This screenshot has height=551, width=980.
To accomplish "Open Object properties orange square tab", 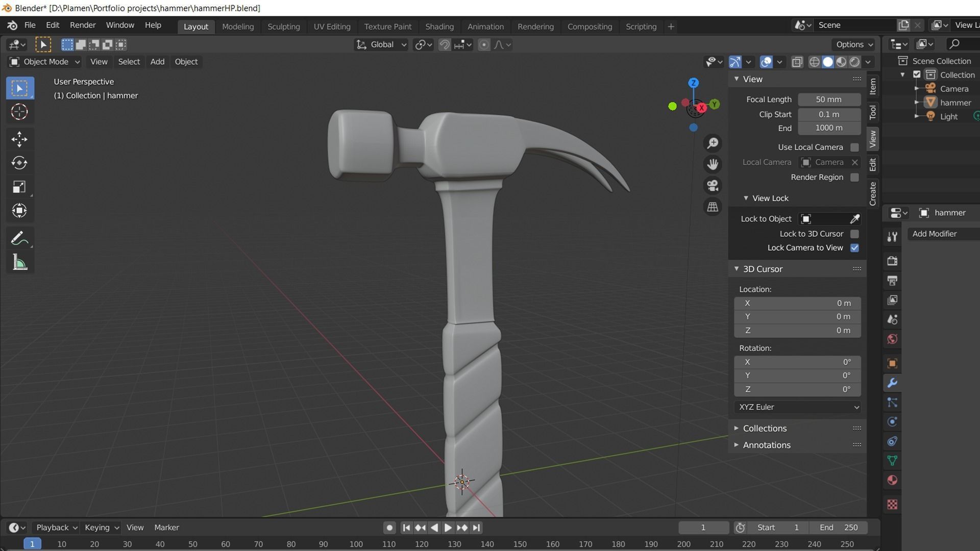I will pos(892,363).
